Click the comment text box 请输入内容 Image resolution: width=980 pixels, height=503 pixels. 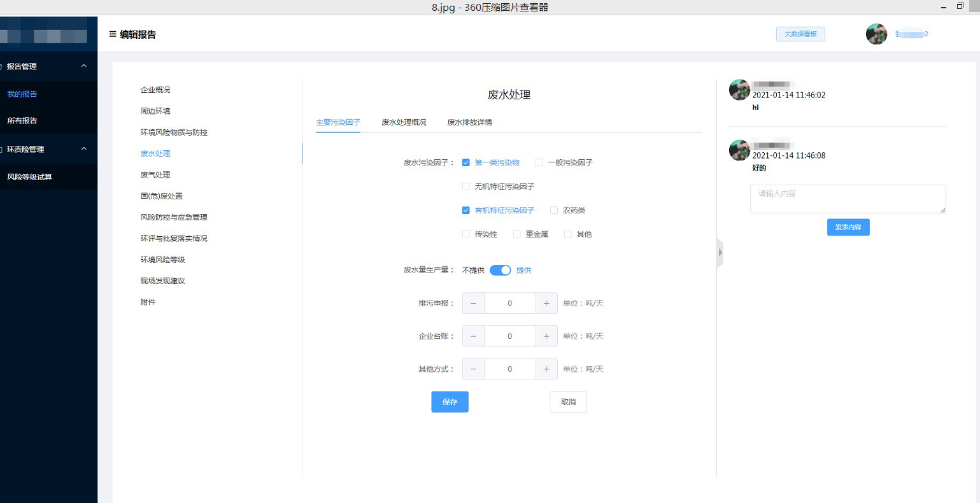coord(848,199)
